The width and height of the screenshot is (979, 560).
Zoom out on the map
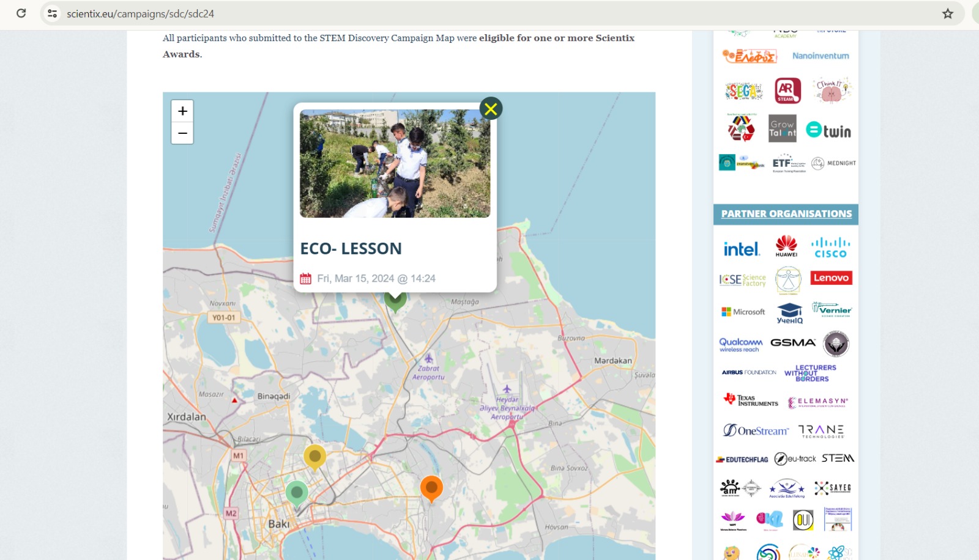[182, 133]
